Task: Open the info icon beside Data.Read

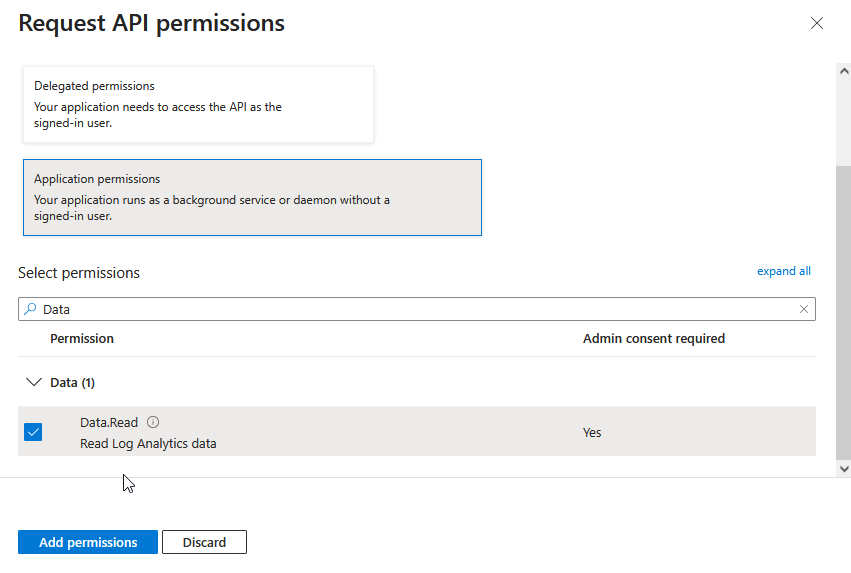Action: (153, 422)
